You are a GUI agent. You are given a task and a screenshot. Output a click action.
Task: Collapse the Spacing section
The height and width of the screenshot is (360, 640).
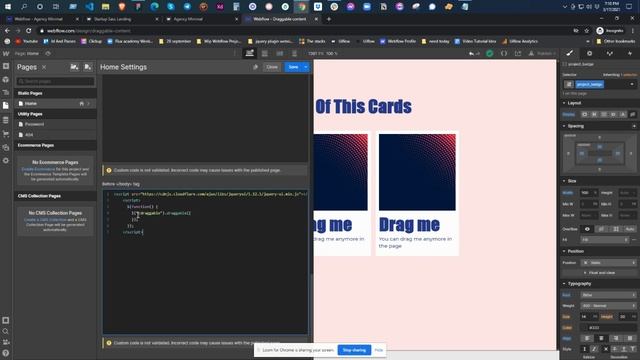coord(576,126)
